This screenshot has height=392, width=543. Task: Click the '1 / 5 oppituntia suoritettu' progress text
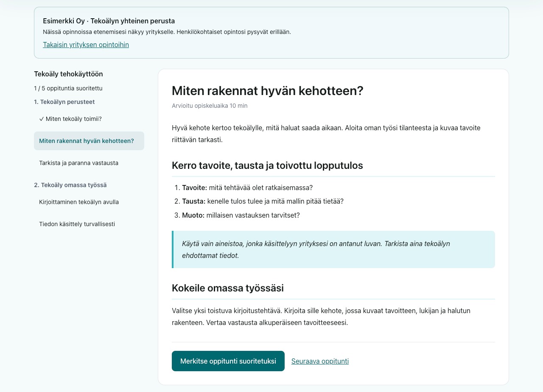click(x=68, y=88)
